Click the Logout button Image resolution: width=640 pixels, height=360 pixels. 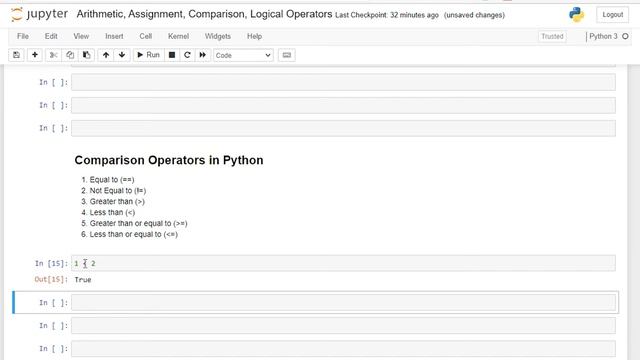(612, 15)
